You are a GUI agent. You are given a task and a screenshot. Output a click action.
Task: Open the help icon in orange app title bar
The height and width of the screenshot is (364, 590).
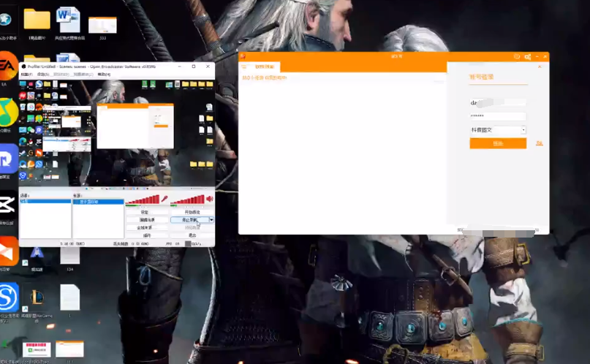click(x=517, y=56)
